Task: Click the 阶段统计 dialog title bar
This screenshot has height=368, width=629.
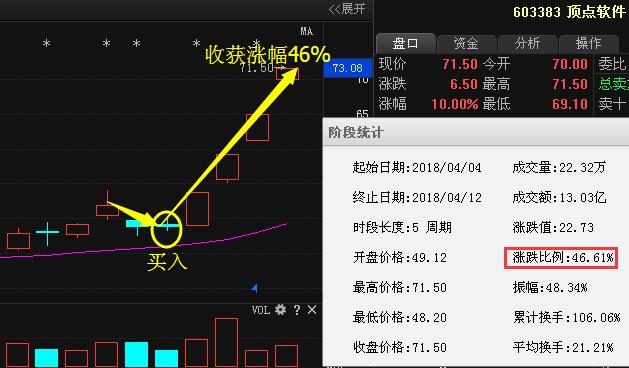Action: coord(476,132)
